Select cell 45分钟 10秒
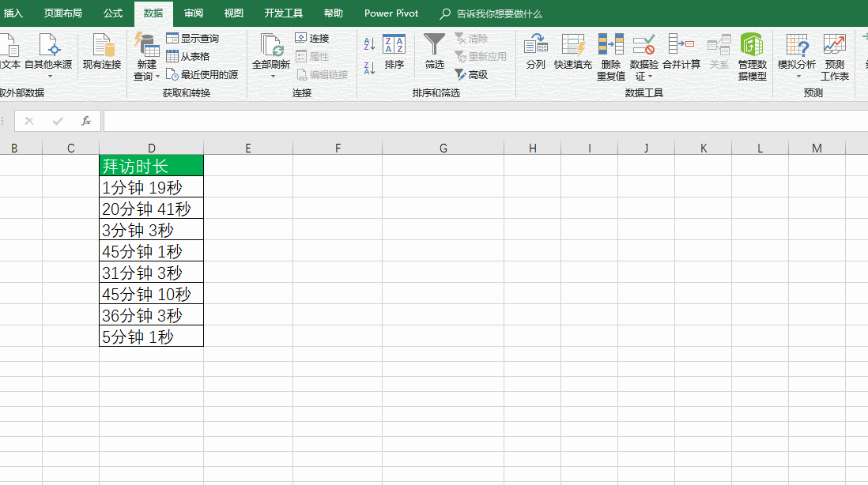 tap(152, 294)
